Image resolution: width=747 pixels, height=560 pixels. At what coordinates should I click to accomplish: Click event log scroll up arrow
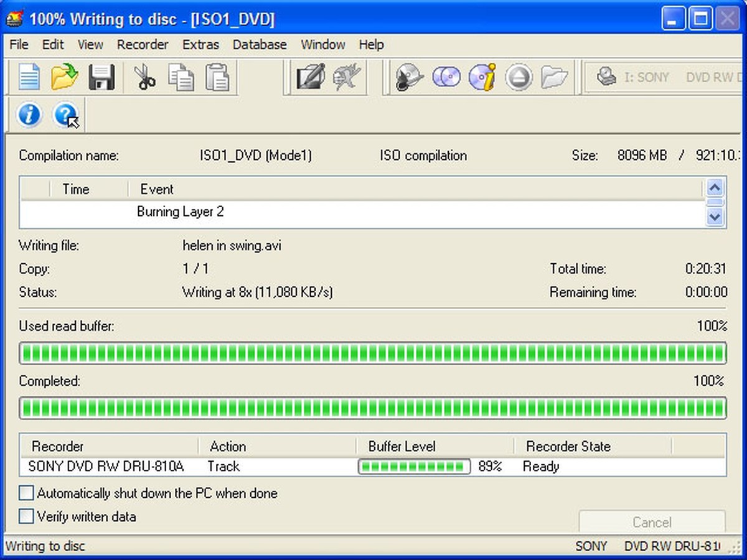point(715,187)
